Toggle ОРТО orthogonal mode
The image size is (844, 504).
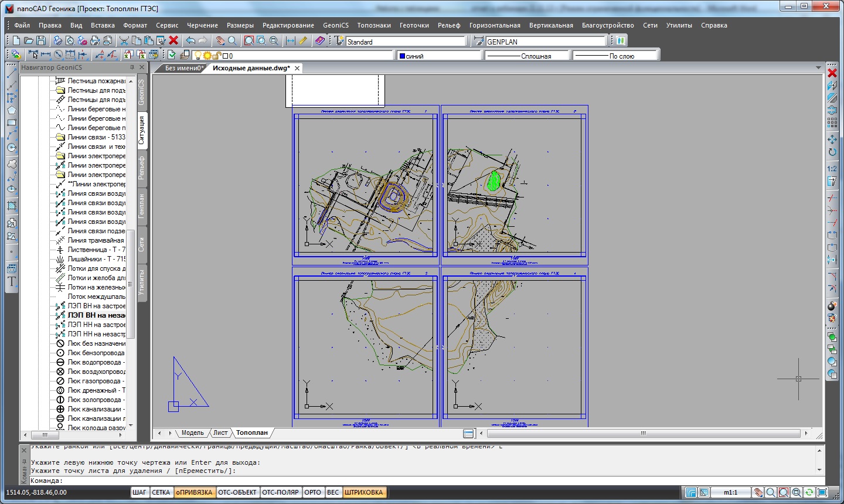313,492
